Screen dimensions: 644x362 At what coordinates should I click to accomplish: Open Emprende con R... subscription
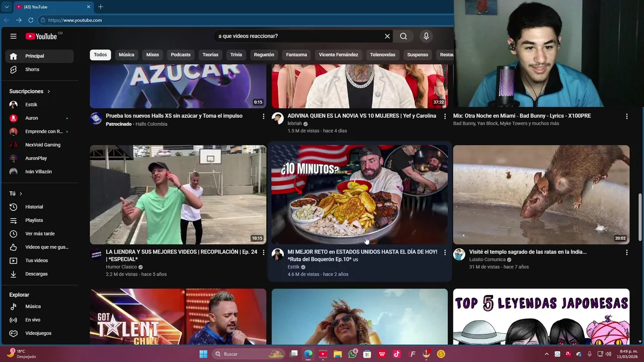[x=39, y=131]
